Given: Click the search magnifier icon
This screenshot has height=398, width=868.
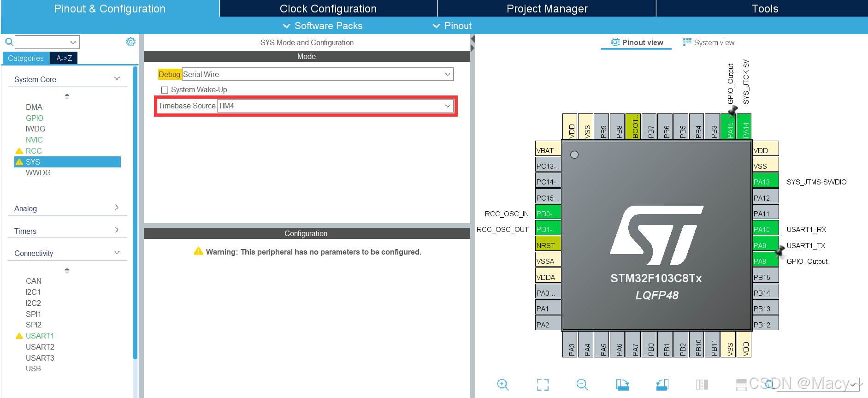Looking at the screenshot, I should tap(9, 42).
